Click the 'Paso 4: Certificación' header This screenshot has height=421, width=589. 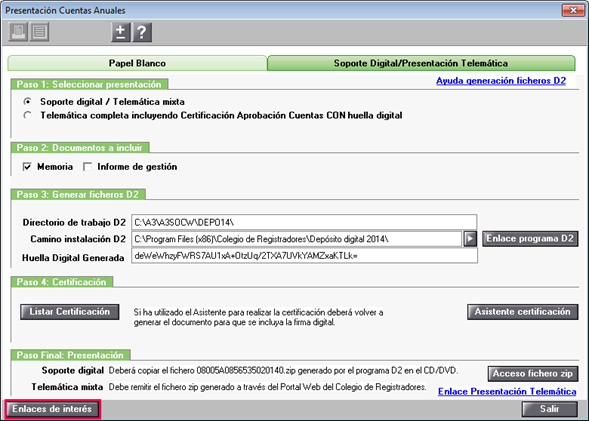62,282
